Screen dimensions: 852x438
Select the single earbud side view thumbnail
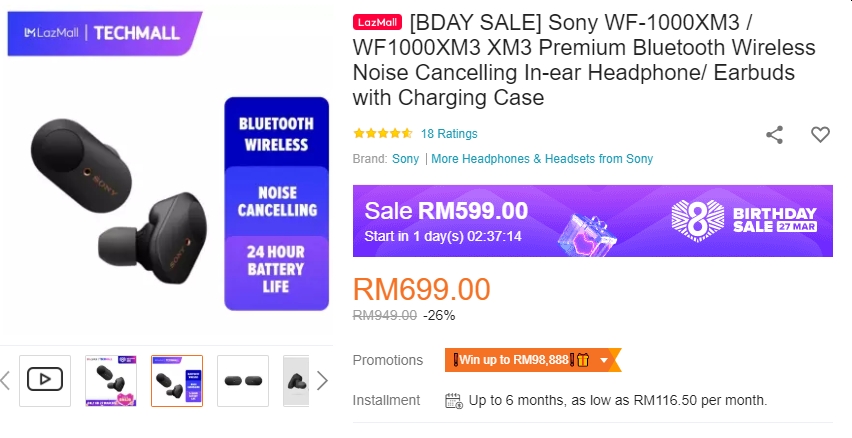coord(297,380)
